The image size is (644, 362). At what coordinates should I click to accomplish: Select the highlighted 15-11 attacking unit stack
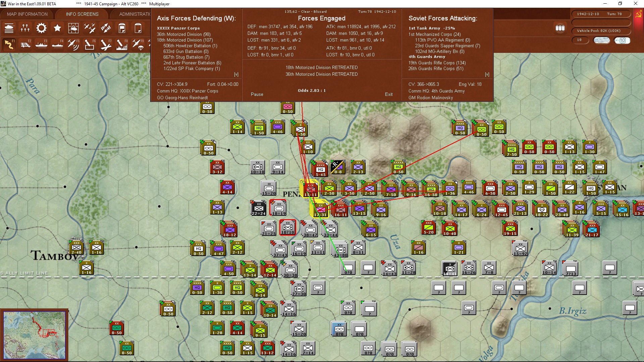[x=310, y=189]
